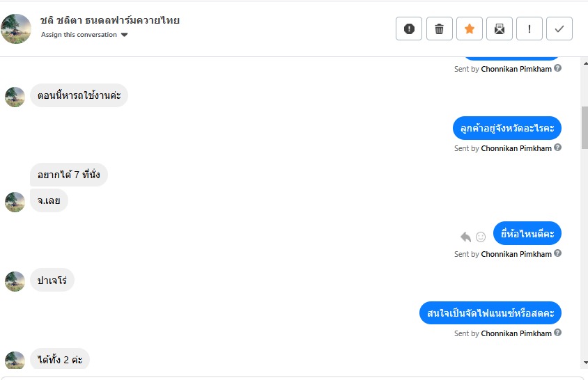Select the ลูกค้าอยู่จังหวัดอะไรคะ message bubble
The width and height of the screenshot is (588, 380).
[x=506, y=128]
